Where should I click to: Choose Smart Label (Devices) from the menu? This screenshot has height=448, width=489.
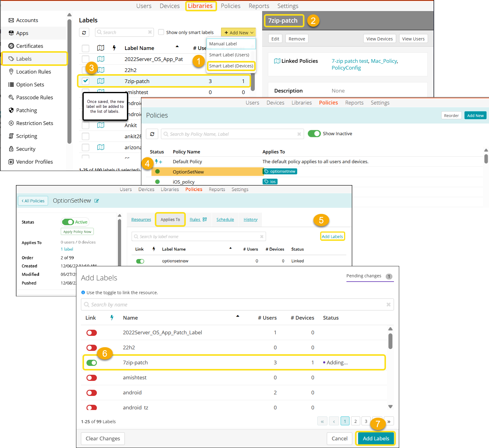click(x=231, y=66)
